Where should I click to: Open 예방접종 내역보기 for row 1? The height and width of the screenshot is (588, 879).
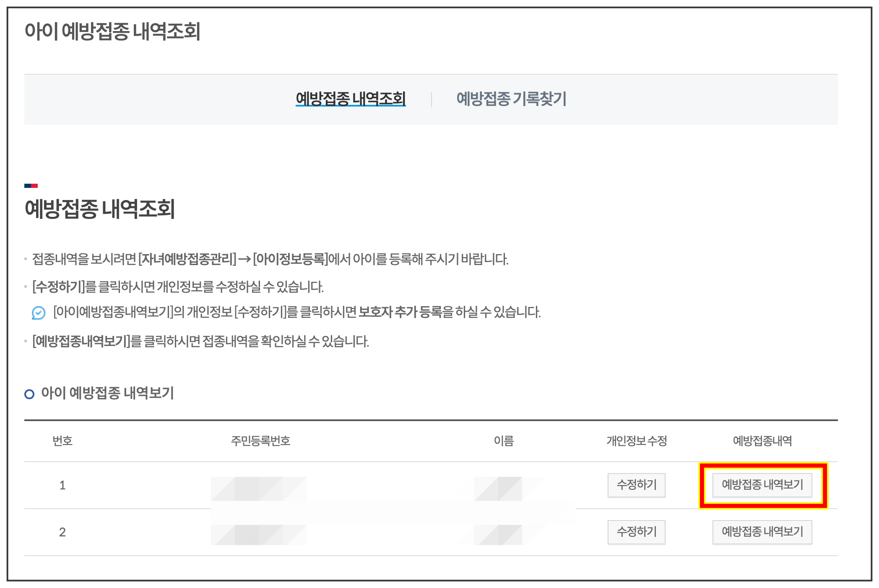[762, 485]
